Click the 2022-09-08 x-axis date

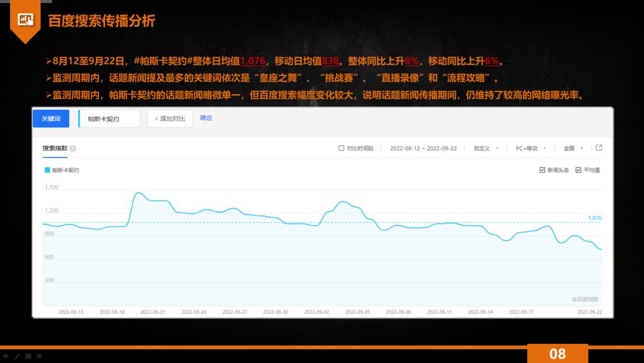398,312
